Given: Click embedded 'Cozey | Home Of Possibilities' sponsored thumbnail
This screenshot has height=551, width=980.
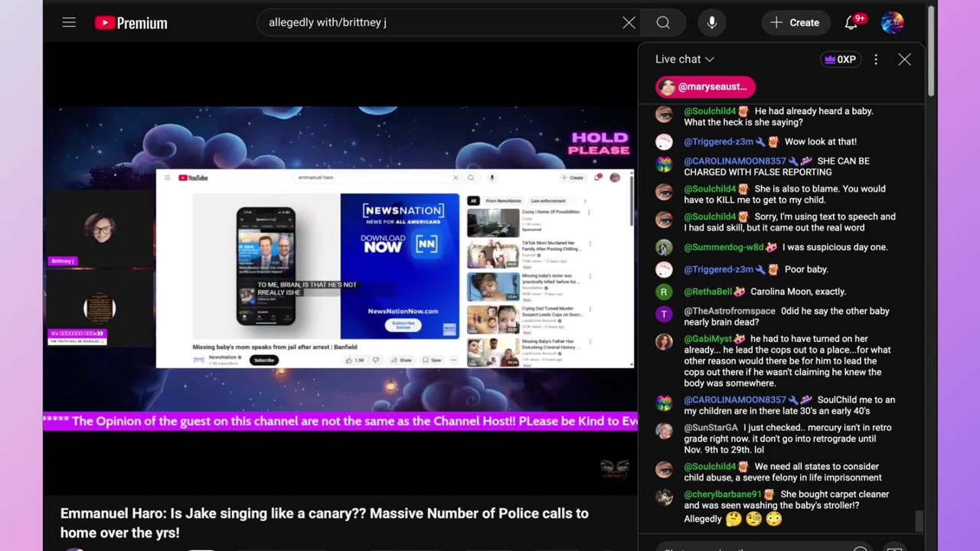Looking at the screenshot, I should [x=493, y=222].
